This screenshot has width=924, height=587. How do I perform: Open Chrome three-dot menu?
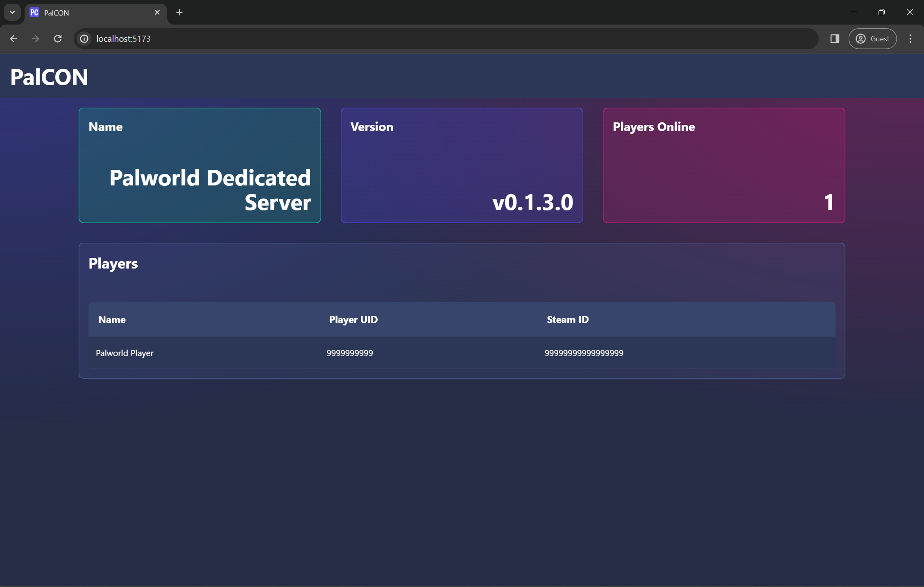(910, 38)
